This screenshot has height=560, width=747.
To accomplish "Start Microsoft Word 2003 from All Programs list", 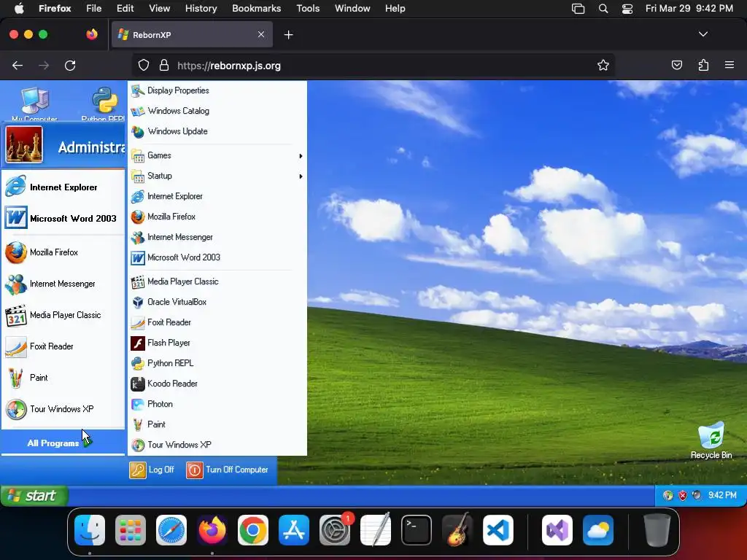I will (x=217, y=257).
